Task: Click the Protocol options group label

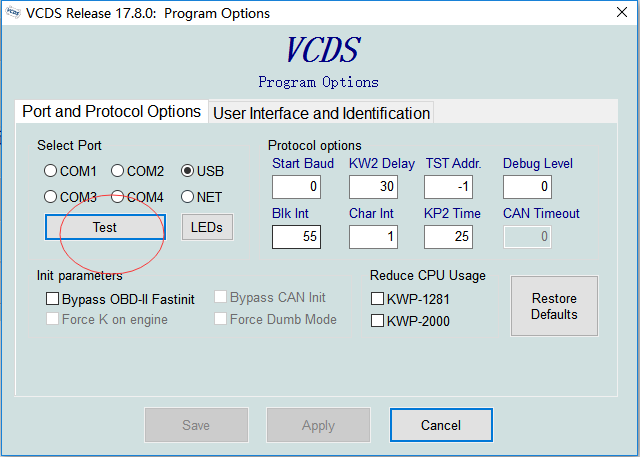Action: click(x=315, y=145)
